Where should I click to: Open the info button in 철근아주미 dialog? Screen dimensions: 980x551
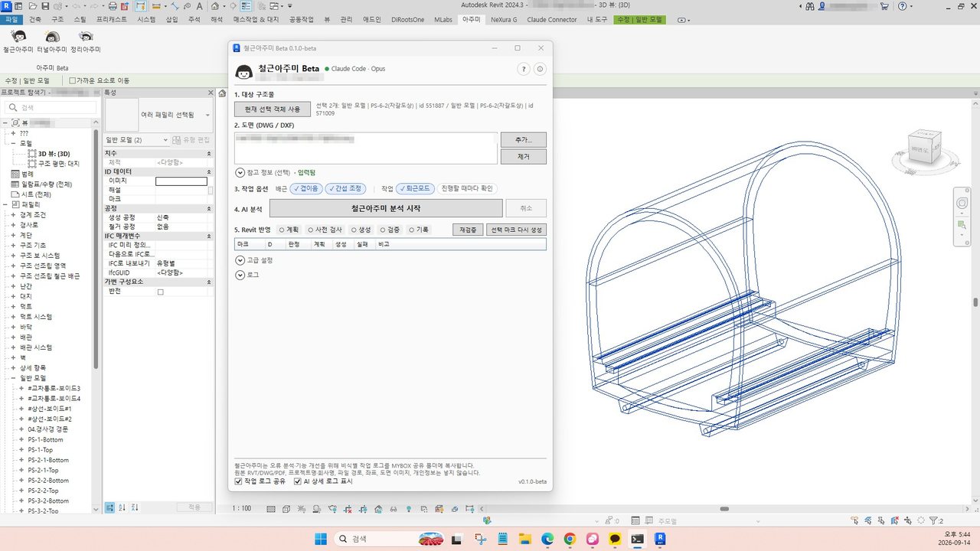pos(540,69)
